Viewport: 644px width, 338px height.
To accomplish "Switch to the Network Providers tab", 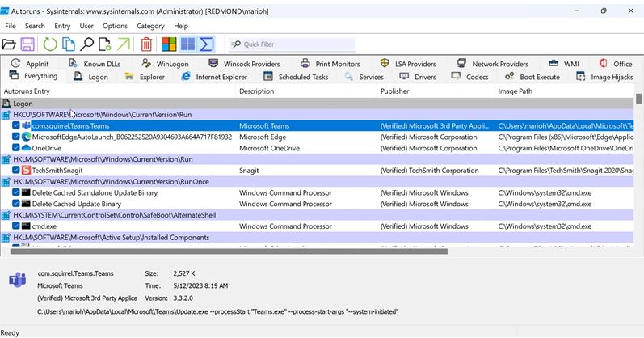I will (493, 64).
